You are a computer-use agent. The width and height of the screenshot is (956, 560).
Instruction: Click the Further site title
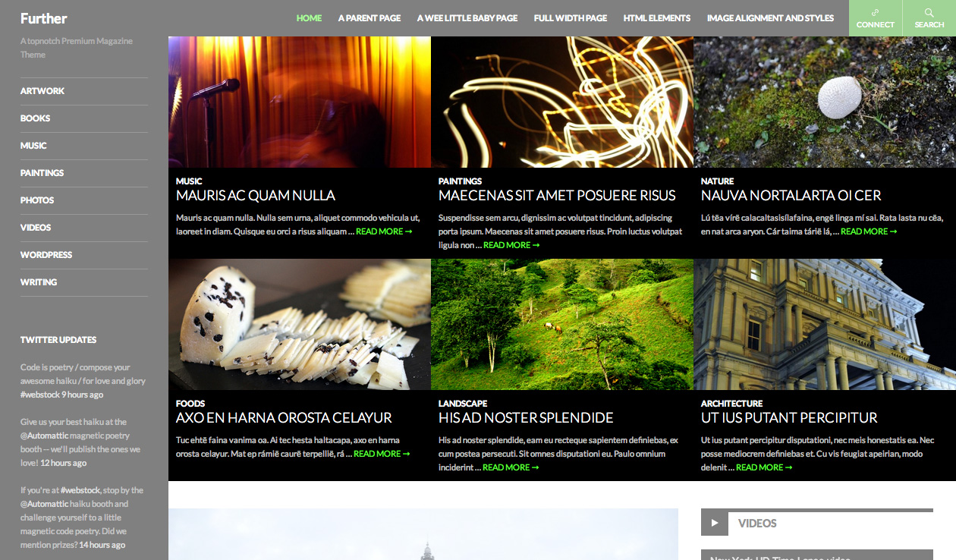pyautogui.click(x=44, y=18)
